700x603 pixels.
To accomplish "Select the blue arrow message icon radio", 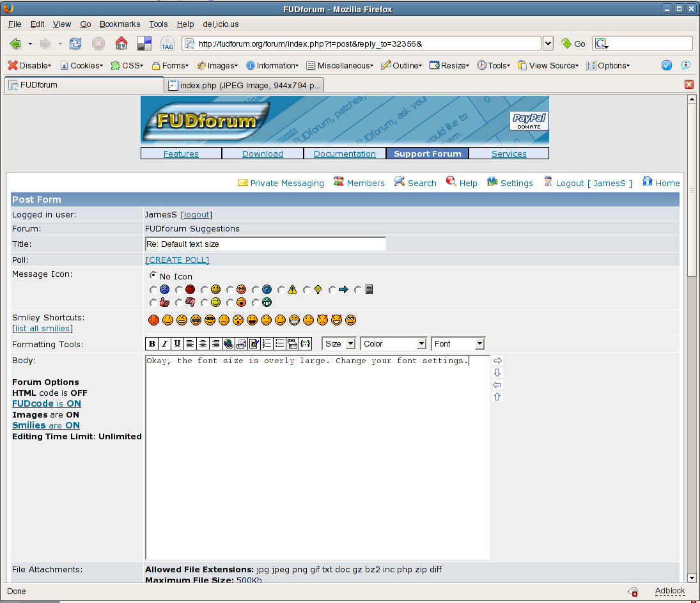I will [332, 290].
